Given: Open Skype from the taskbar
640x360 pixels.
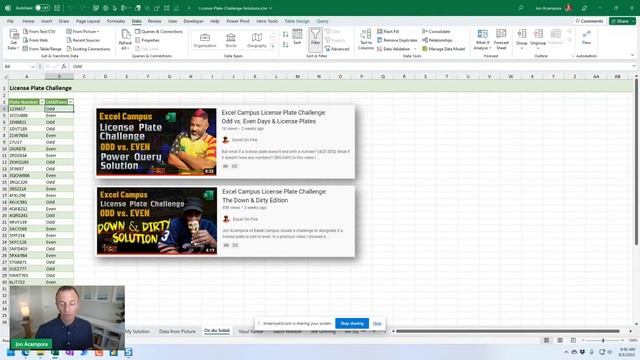Looking at the screenshot, I should click(128, 352).
